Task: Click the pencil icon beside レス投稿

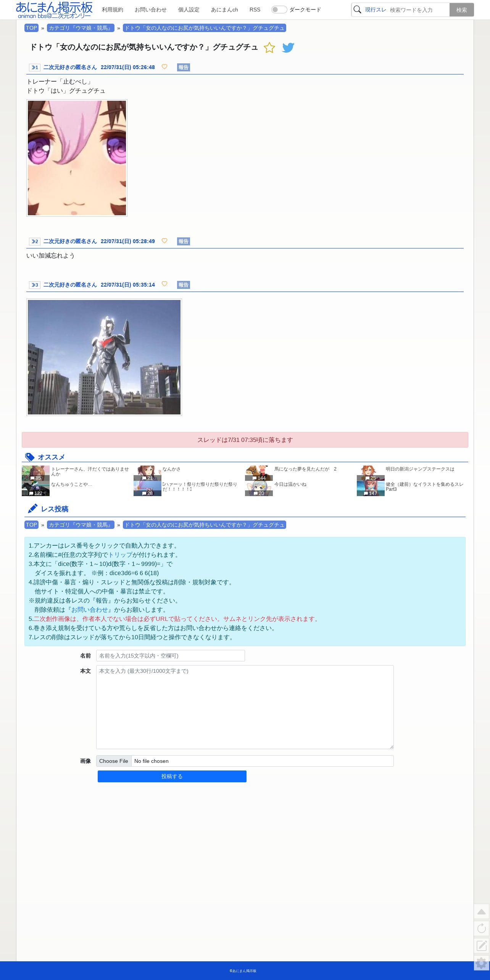Action: 33,509
